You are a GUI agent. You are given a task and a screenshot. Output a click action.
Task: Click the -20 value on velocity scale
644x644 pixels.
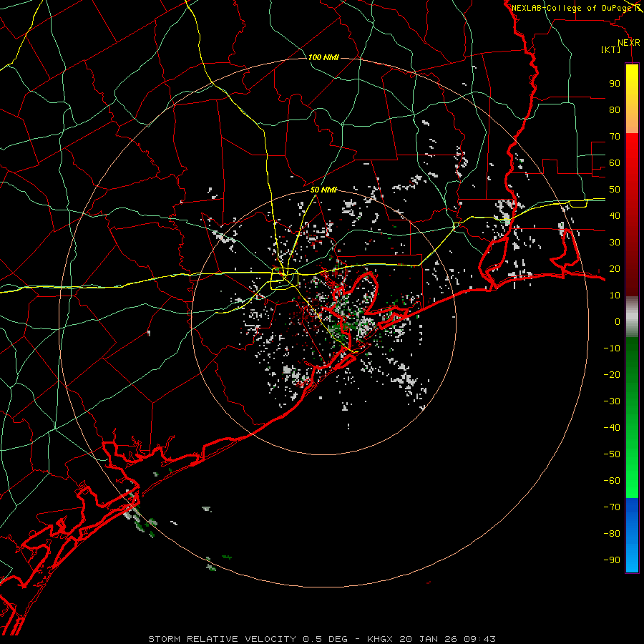click(612, 374)
